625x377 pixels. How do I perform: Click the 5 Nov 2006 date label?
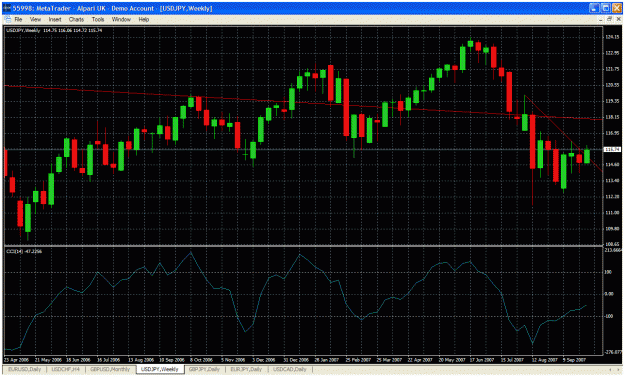233,359
